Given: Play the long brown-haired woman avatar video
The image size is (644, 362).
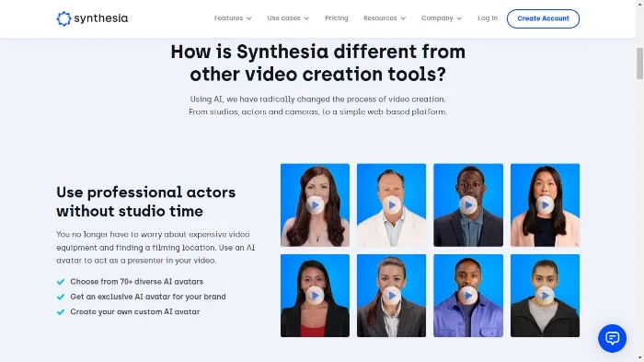Looking at the screenshot, I should (x=315, y=204).
